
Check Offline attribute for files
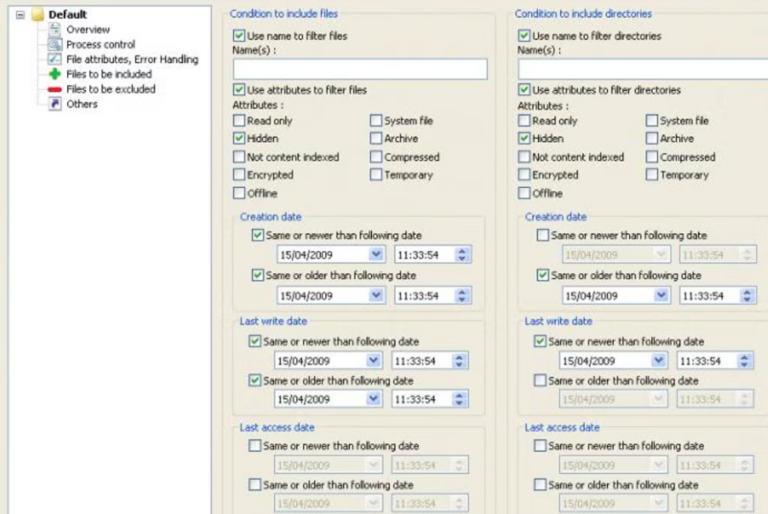coord(239,193)
